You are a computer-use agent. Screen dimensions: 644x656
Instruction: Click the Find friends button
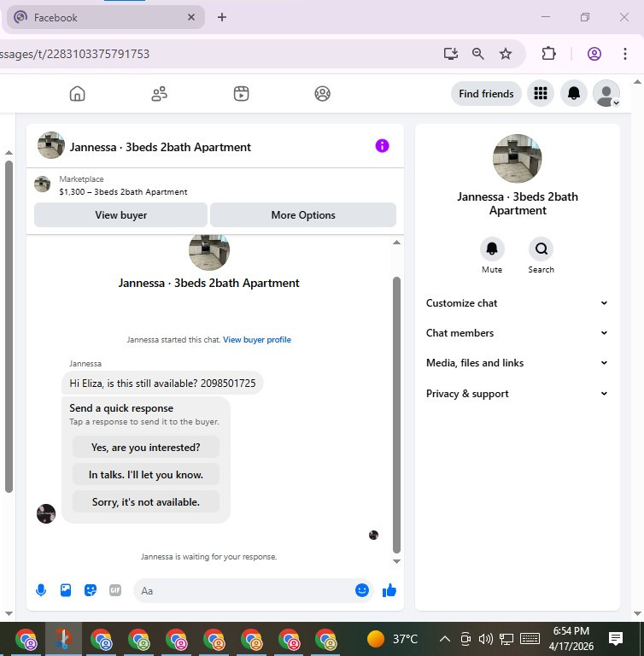(x=486, y=93)
